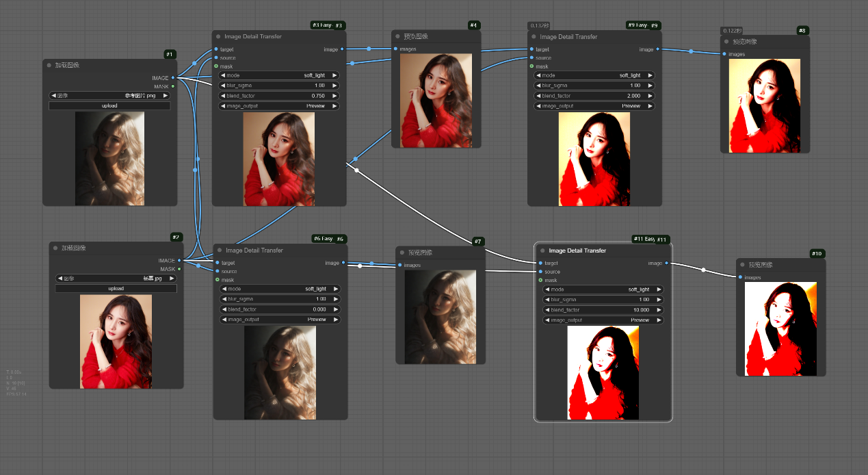Click upload button on load image node #1
The image size is (868, 475).
coord(109,106)
